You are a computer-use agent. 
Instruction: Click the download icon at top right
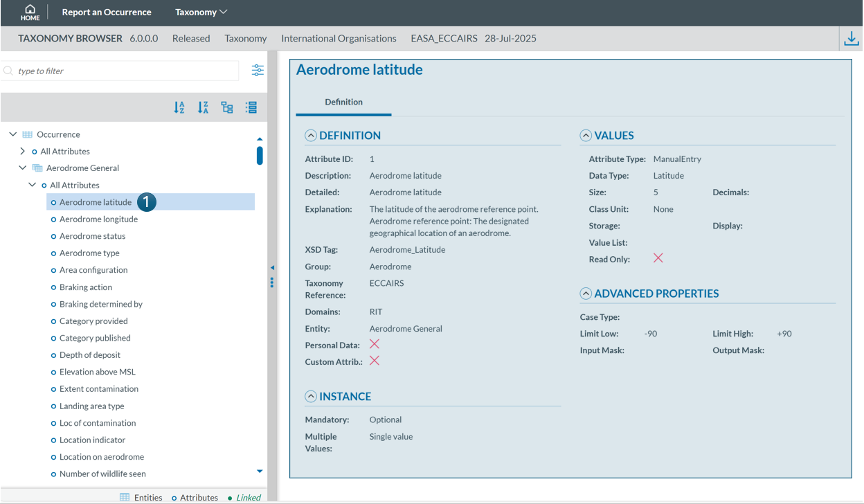[851, 39]
